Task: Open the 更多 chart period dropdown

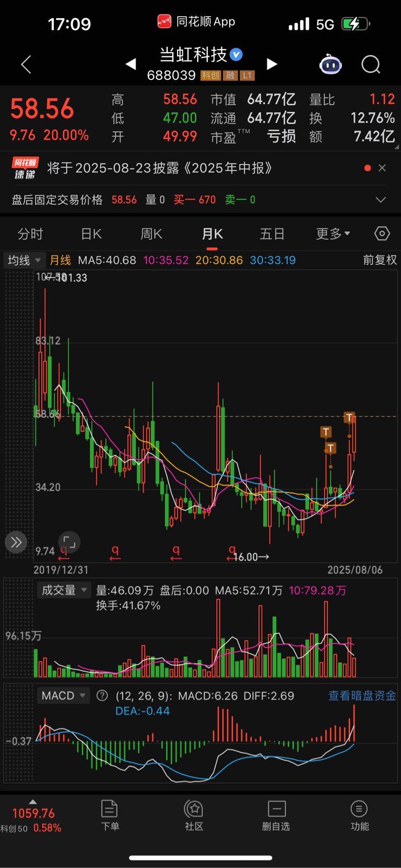Action: [x=333, y=233]
